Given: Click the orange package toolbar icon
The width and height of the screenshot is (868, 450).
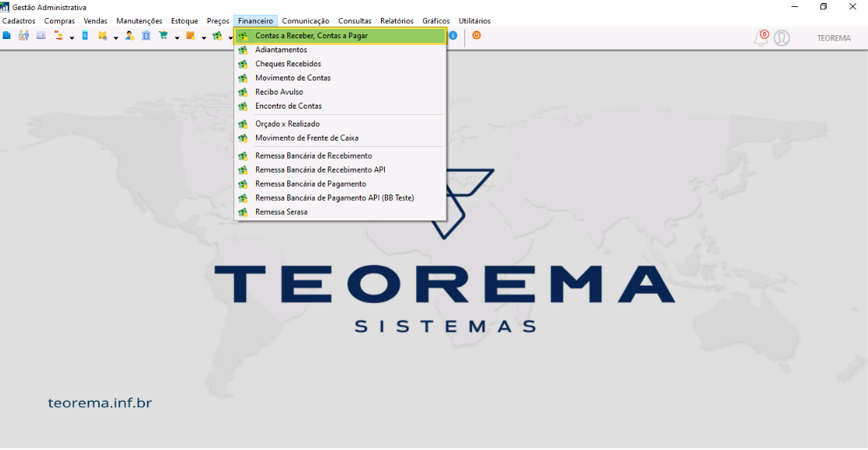Looking at the screenshot, I should [190, 36].
